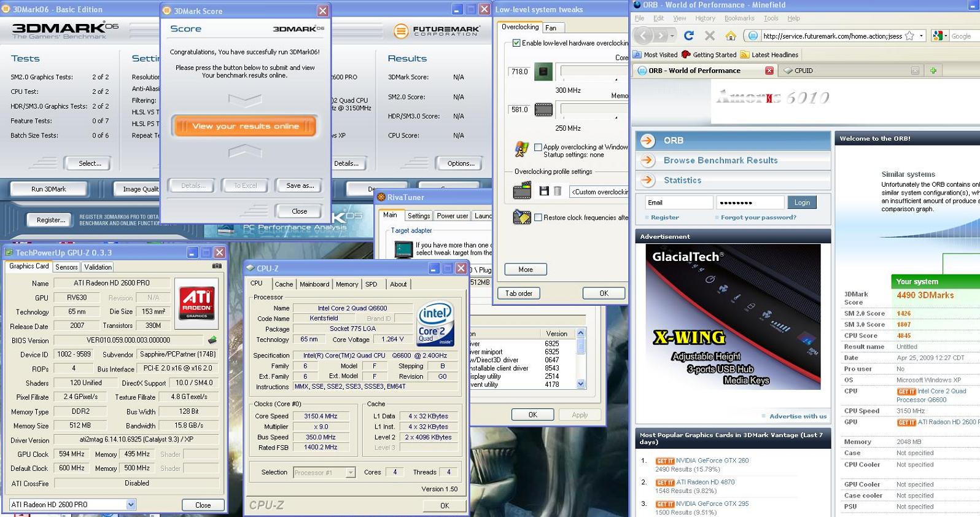This screenshot has height=517, width=980.
Task: Switch to GPU-Z Sensors tab
Action: click(66, 267)
